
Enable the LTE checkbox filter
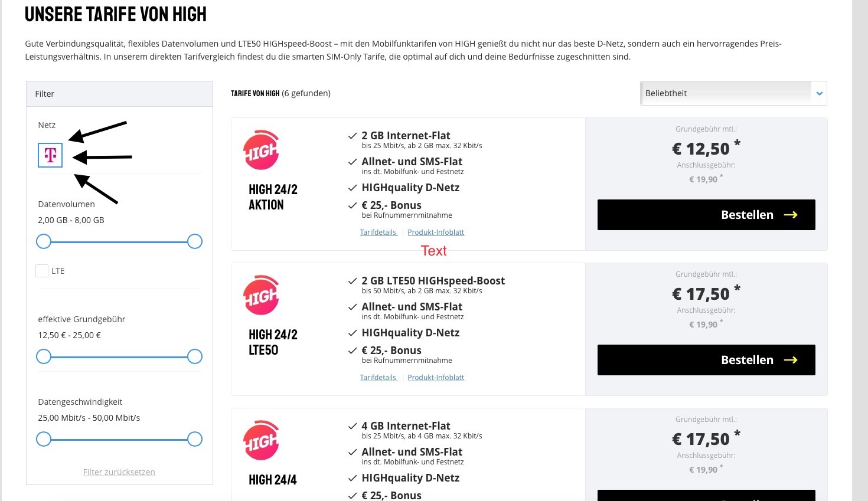point(42,271)
